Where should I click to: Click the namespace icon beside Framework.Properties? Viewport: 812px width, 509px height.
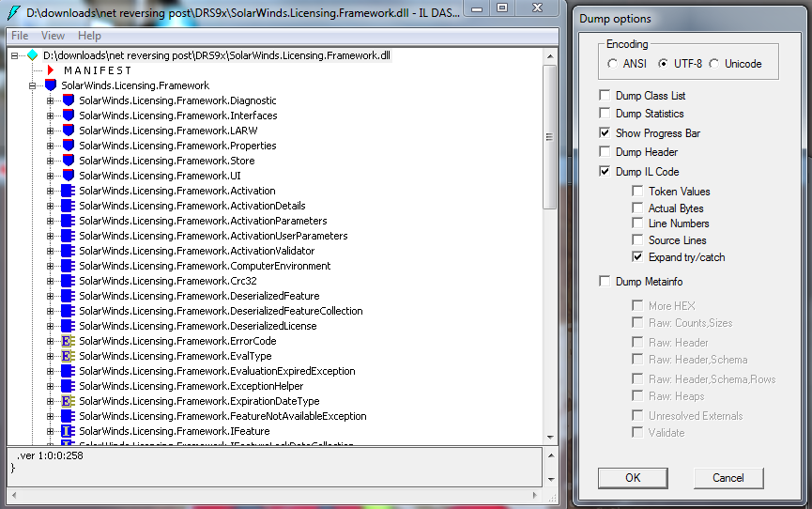click(69, 146)
